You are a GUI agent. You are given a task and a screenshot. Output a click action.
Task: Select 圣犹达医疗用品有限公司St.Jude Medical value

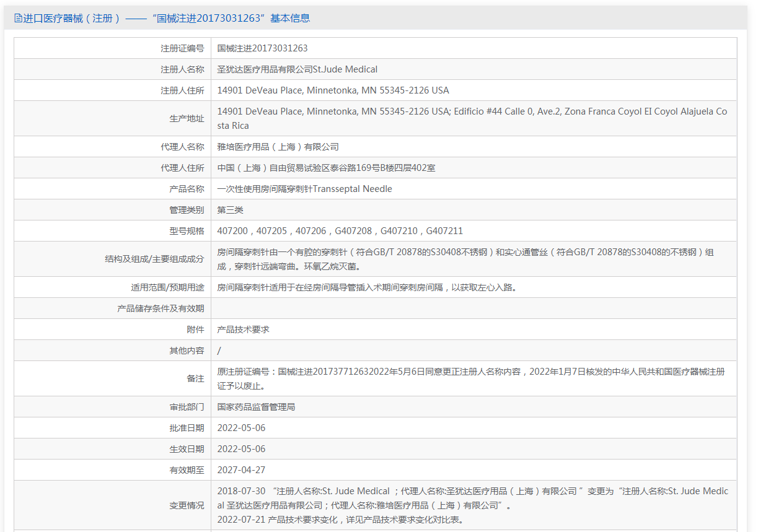[297, 69]
